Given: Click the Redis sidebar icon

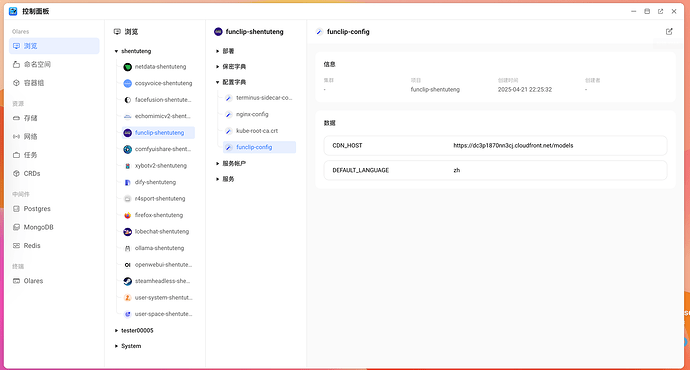Looking at the screenshot, I should (16, 245).
